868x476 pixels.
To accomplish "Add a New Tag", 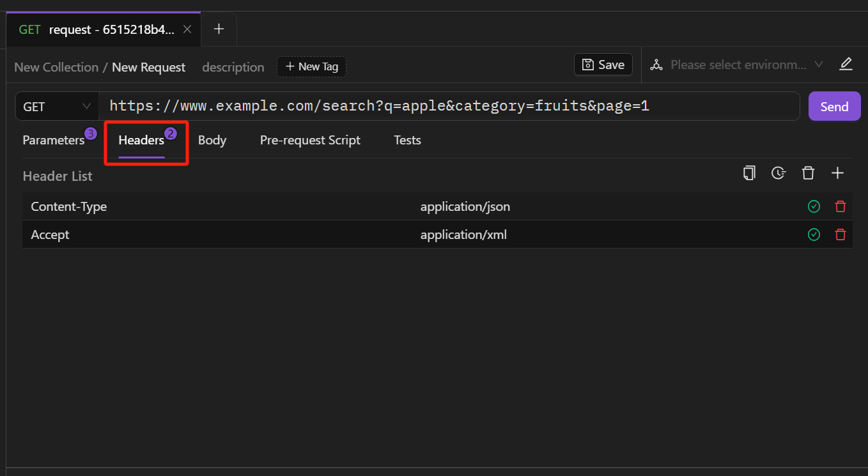I will coord(311,66).
